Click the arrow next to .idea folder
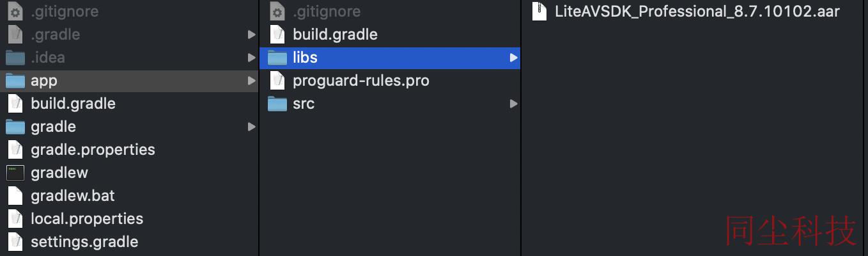This screenshot has width=868, height=256. coord(251,58)
